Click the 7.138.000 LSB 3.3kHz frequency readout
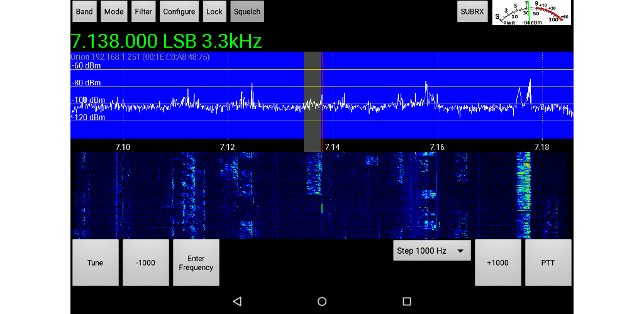Viewport: 644px width, 314px height. 166,41
